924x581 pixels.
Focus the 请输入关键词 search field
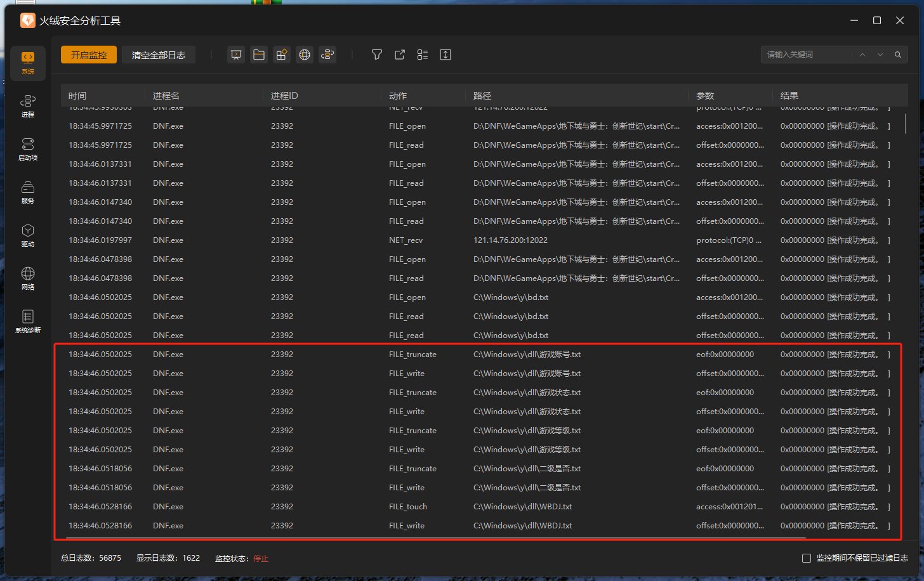pyautogui.click(x=806, y=55)
